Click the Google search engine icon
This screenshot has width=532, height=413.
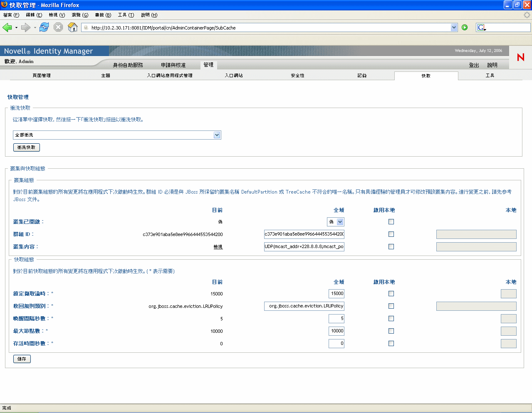tap(481, 27)
